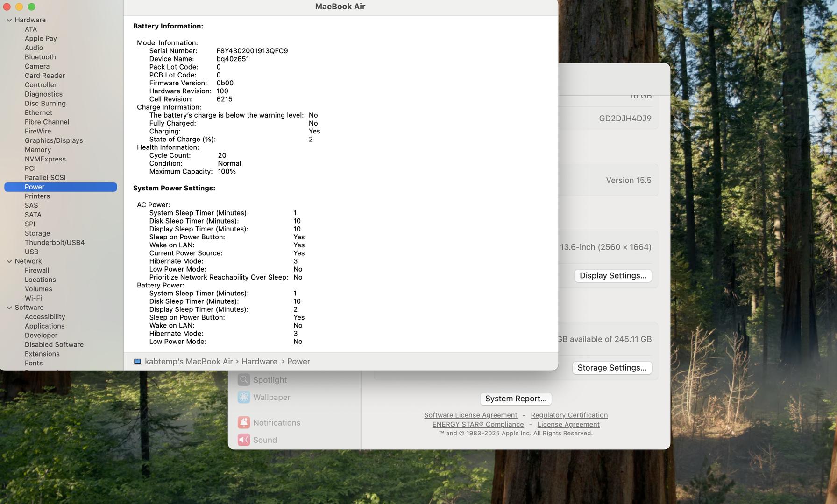Click Power in the path bar
The height and width of the screenshot is (504, 837).
298,362
